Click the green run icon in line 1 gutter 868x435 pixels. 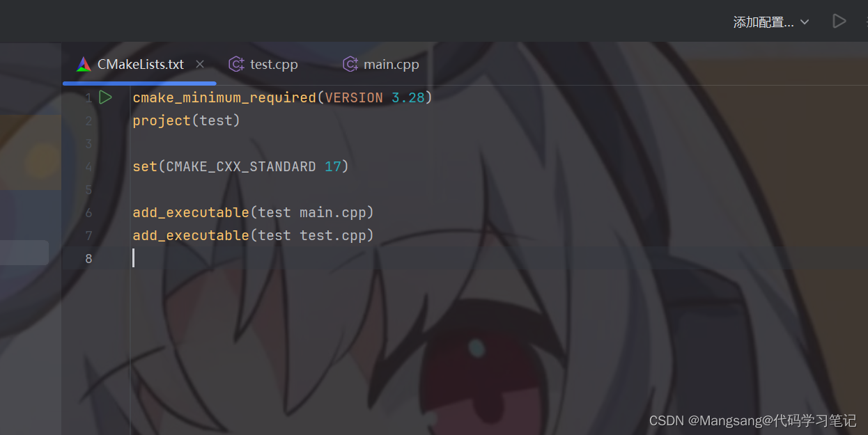click(x=105, y=97)
